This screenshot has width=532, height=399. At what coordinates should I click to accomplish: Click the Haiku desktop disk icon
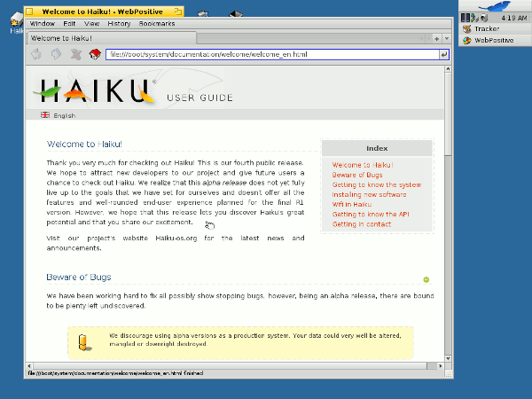point(16,23)
